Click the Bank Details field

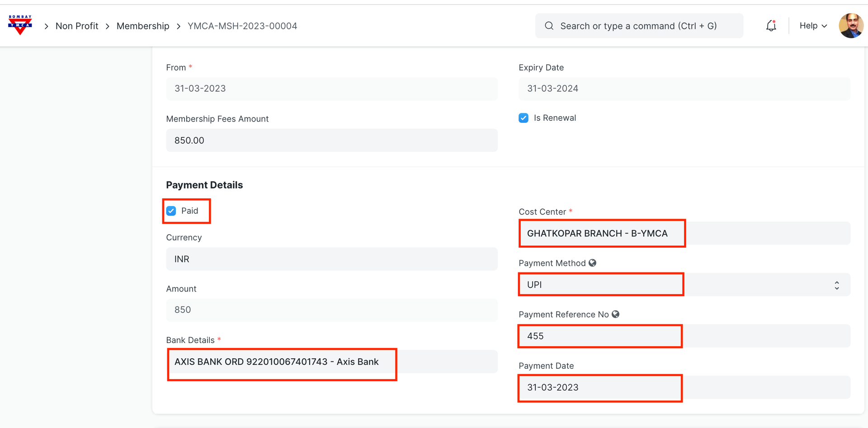[x=331, y=362]
